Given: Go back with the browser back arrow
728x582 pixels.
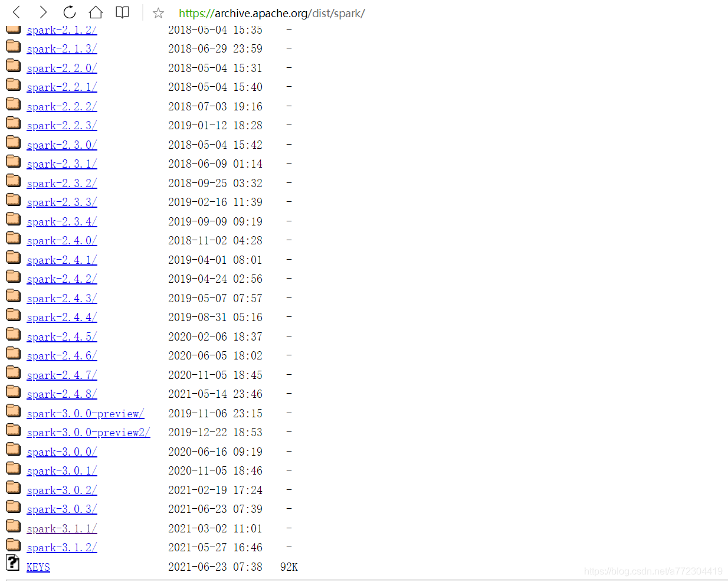Looking at the screenshot, I should [x=17, y=12].
